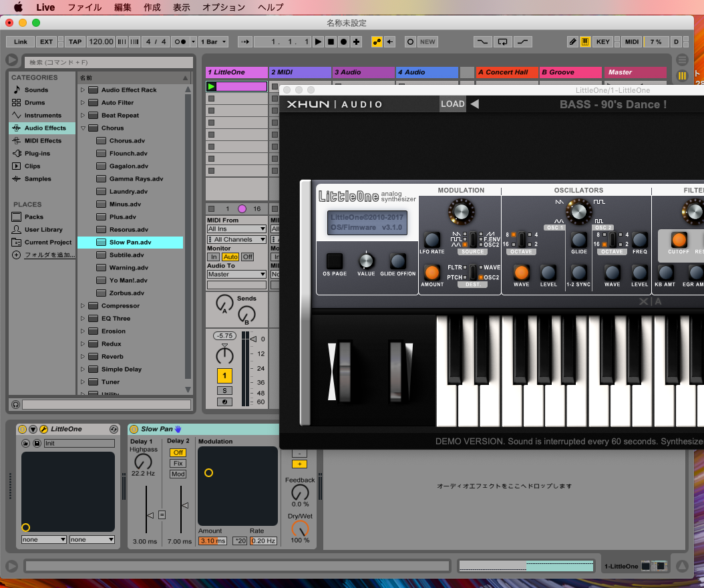
Task: Open the first none dropdown in LittleOne device
Action: click(x=44, y=539)
